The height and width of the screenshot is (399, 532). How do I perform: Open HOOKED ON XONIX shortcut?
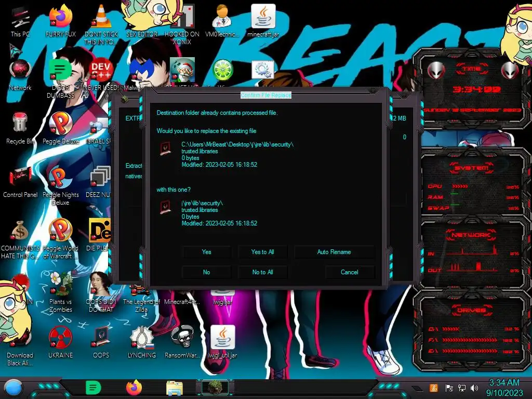pyautogui.click(x=182, y=24)
